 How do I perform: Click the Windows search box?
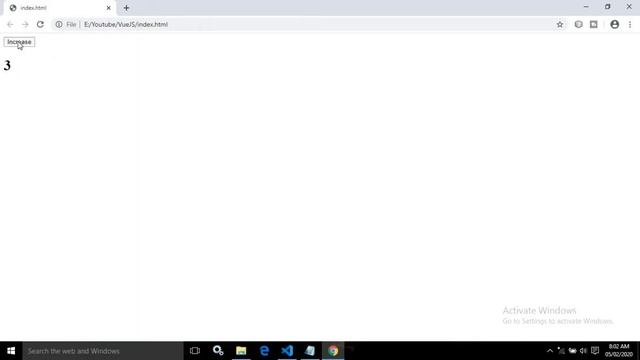[x=103, y=351]
